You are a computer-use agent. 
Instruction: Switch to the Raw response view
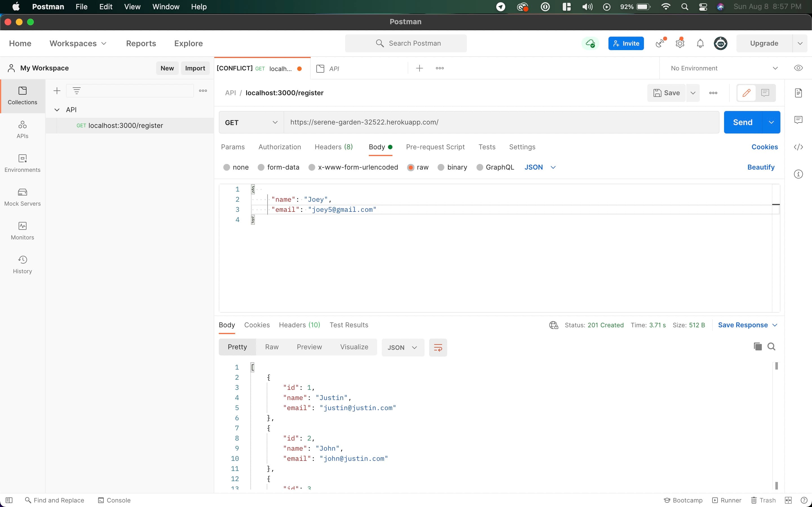click(x=272, y=347)
